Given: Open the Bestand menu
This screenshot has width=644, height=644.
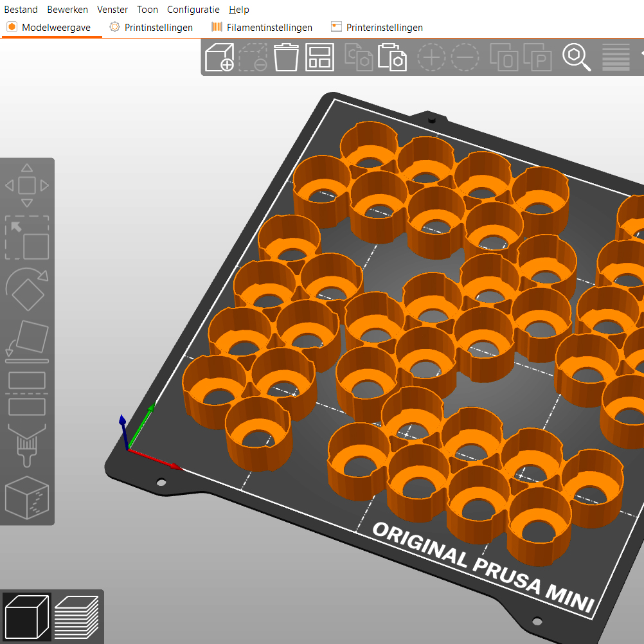Looking at the screenshot, I should (x=21, y=10).
